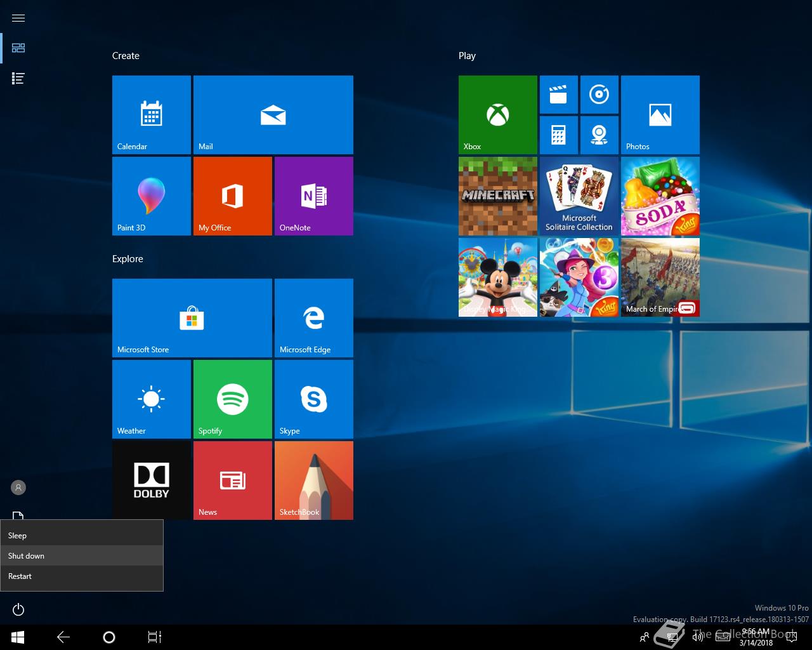Switch to the Pinned tiles view
This screenshot has height=650, width=812.
click(18, 48)
